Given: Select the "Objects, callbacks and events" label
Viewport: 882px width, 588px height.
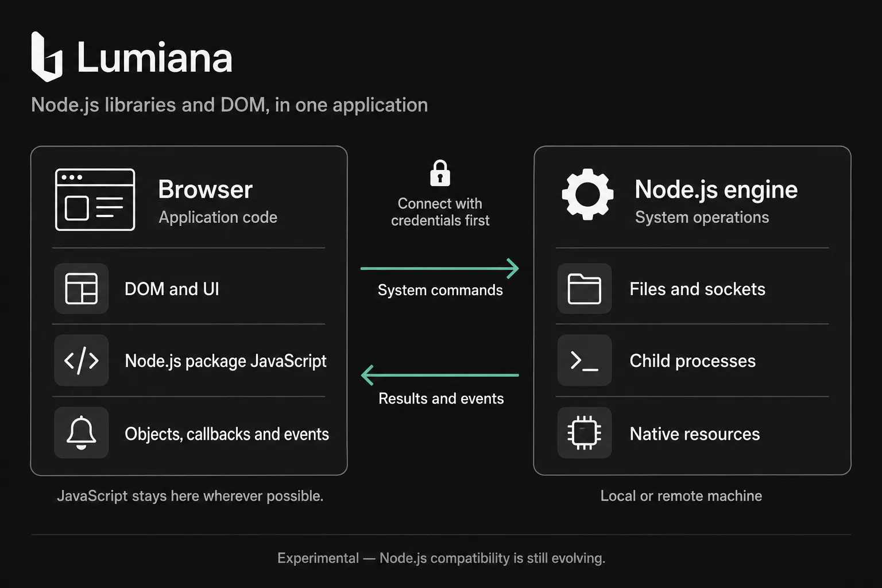Looking at the screenshot, I should click(227, 434).
